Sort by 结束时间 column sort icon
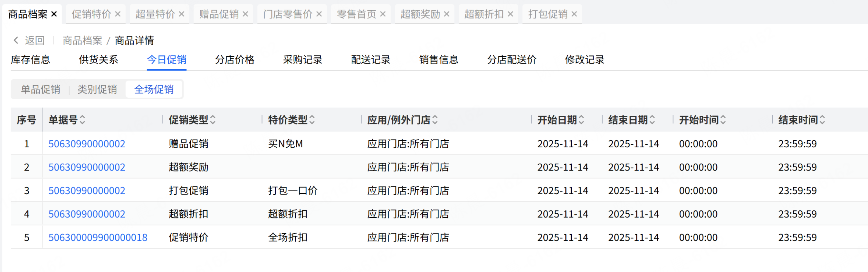868x272 pixels. pos(823,120)
